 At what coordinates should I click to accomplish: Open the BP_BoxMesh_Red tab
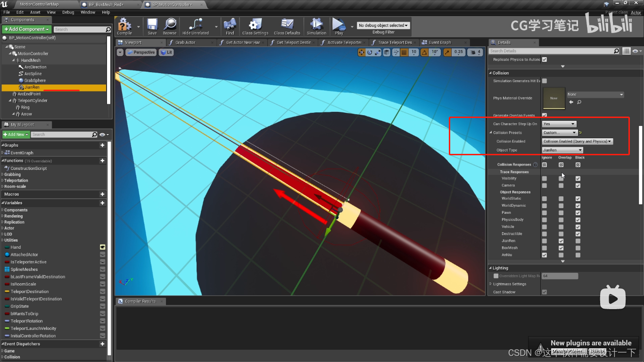[x=106, y=4]
